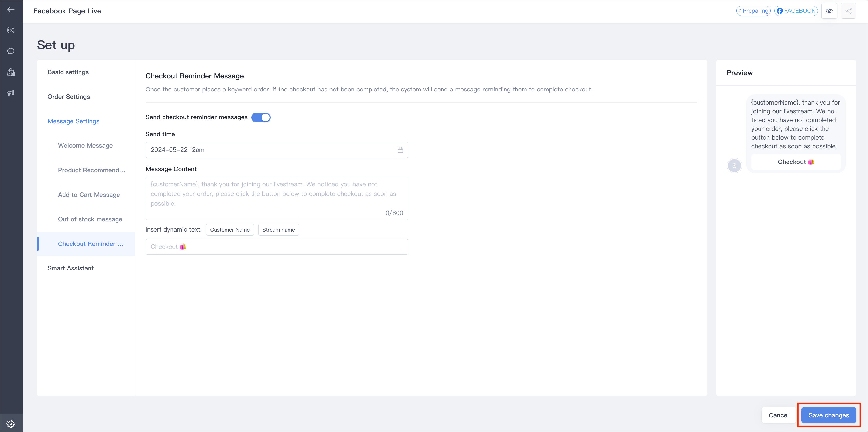Click the FACEBOOK platform badge

(796, 11)
